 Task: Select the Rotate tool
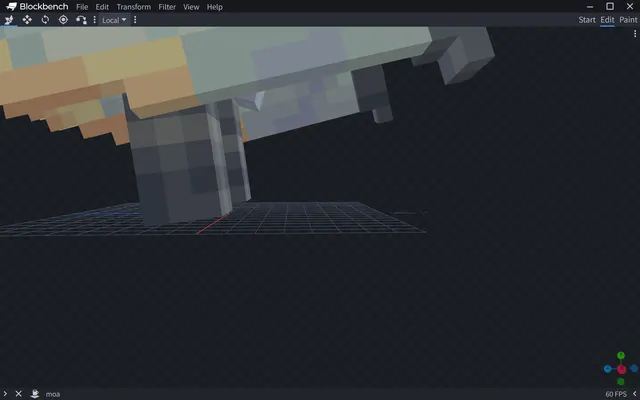pyautogui.click(x=45, y=20)
